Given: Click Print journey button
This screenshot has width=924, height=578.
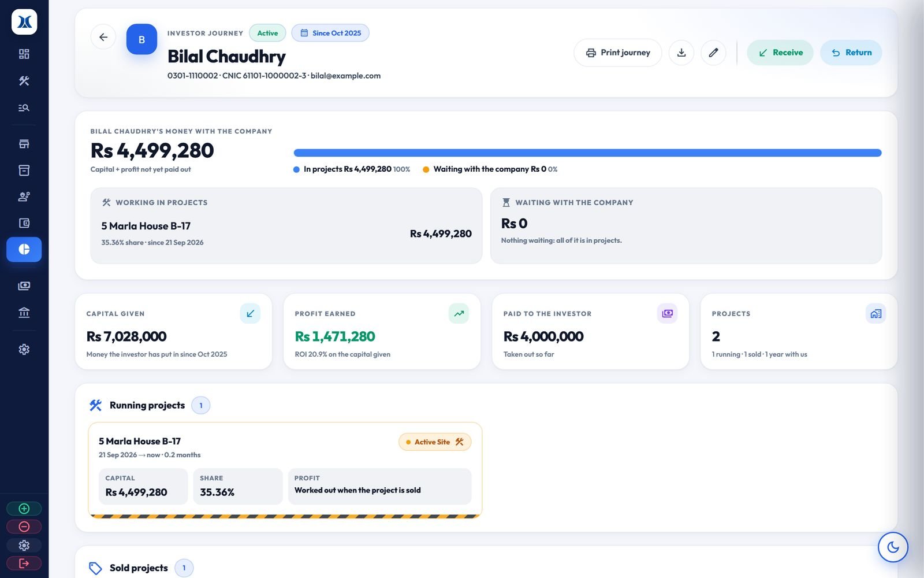Looking at the screenshot, I should point(617,53).
